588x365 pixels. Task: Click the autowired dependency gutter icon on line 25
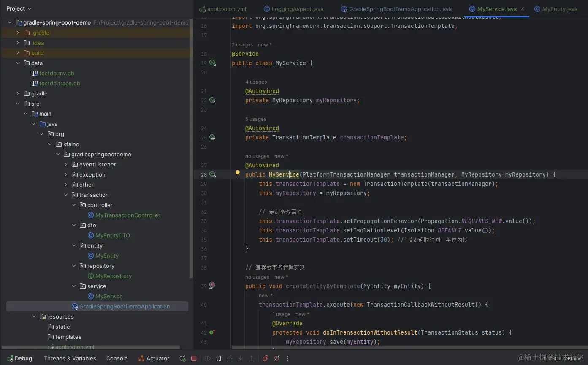[212, 137]
